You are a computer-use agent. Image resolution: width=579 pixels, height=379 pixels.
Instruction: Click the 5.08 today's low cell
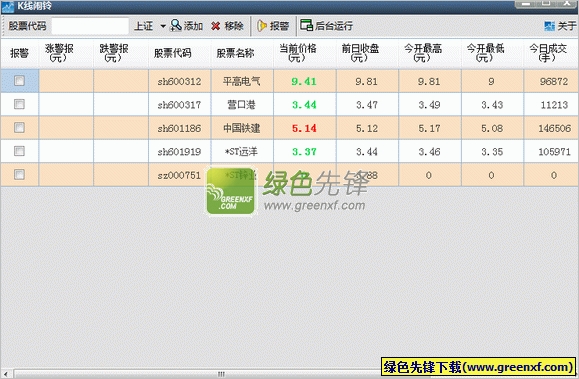coord(492,128)
